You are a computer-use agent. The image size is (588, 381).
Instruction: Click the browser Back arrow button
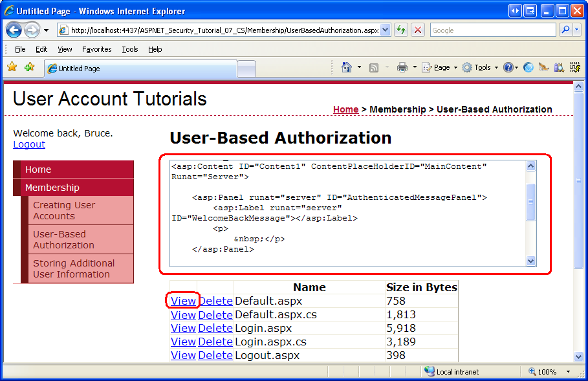point(14,30)
